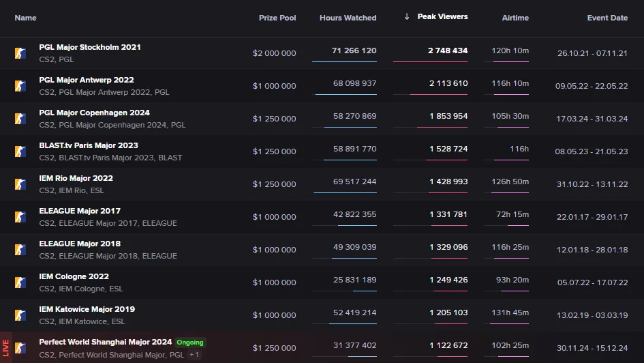
Task: Click peak viewers value 2 113 610
Action: coord(448,83)
